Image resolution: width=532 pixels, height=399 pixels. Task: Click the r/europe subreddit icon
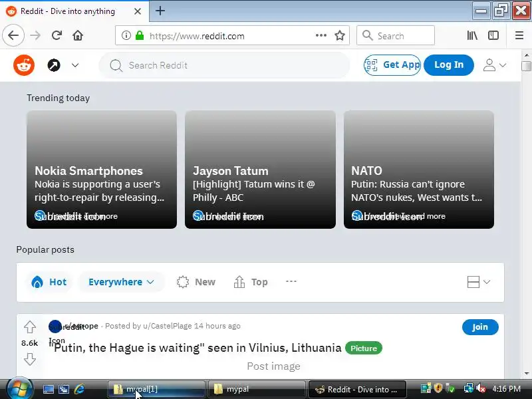click(55, 327)
